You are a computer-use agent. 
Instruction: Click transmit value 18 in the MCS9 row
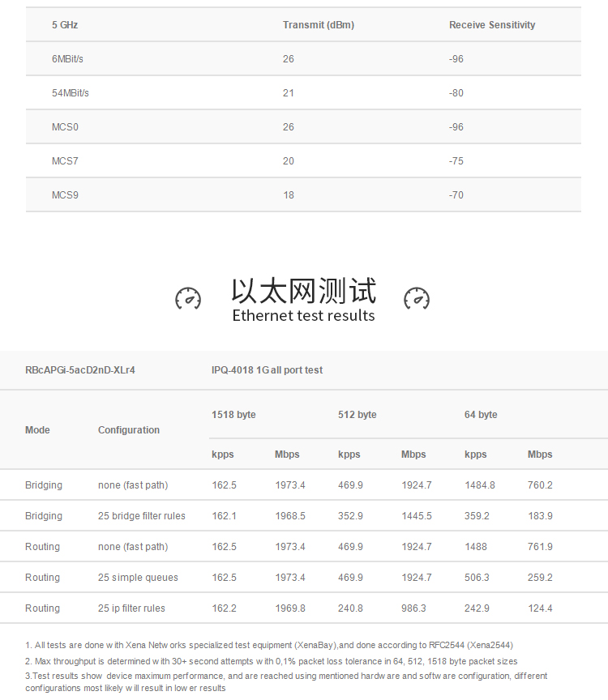coord(289,195)
